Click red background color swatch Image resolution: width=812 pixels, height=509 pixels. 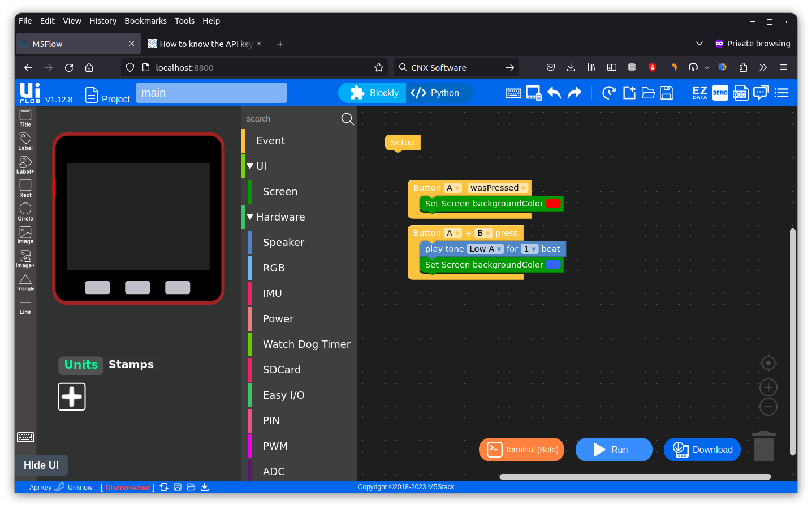(554, 204)
